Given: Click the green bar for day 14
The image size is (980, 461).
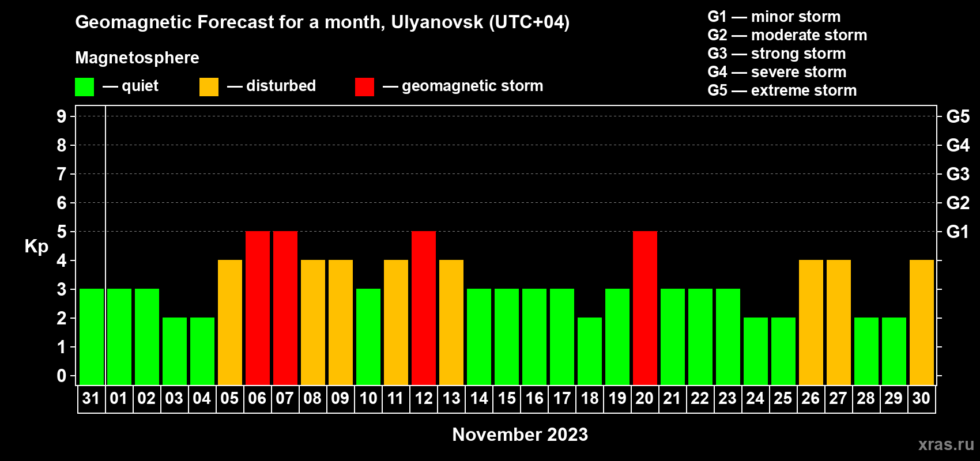Looking at the screenshot, I should [479, 337].
